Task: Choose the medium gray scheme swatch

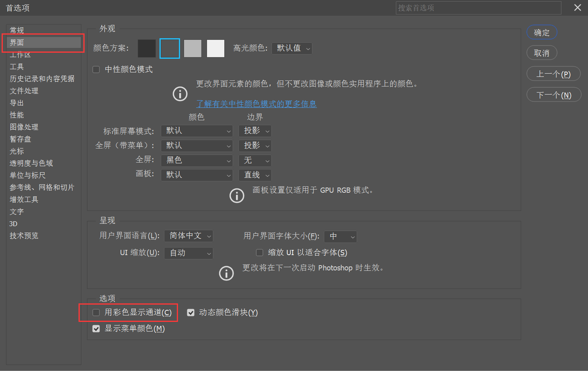Action: pos(193,48)
